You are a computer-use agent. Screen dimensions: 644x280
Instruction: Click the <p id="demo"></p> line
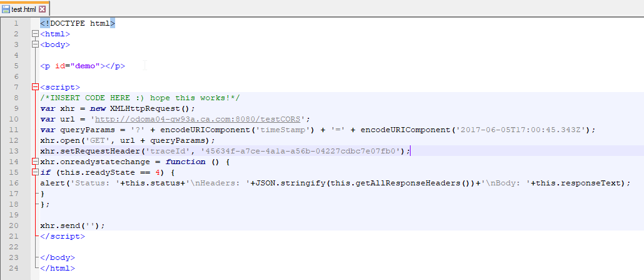click(83, 66)
